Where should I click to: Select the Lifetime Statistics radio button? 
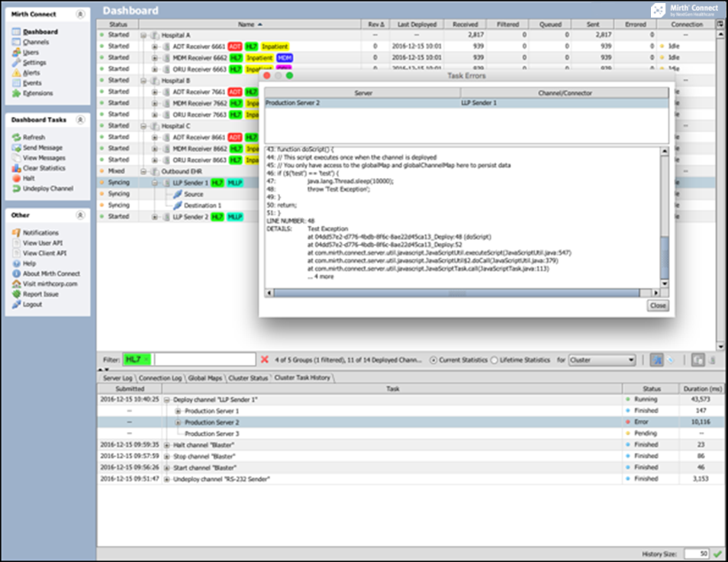tap(494, 360)
